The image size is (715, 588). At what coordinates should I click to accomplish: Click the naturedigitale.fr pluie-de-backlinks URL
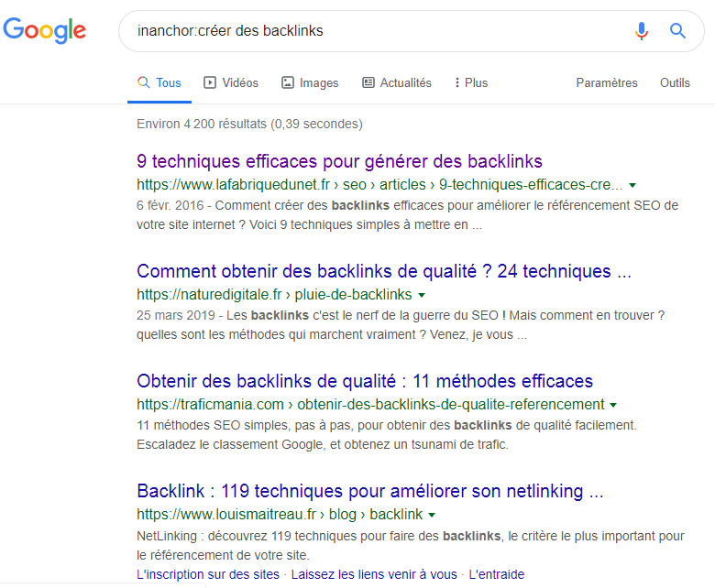[x=274, y=294]
